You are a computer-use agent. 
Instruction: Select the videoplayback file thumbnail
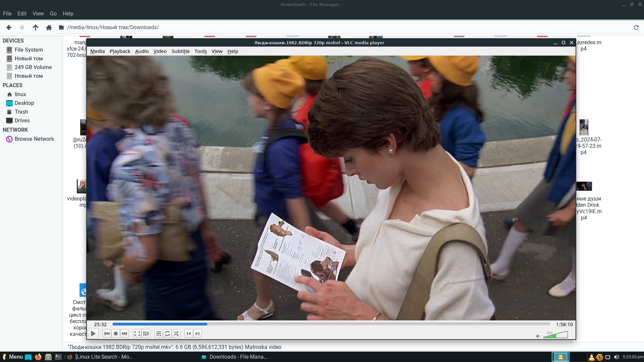[82, 186]
